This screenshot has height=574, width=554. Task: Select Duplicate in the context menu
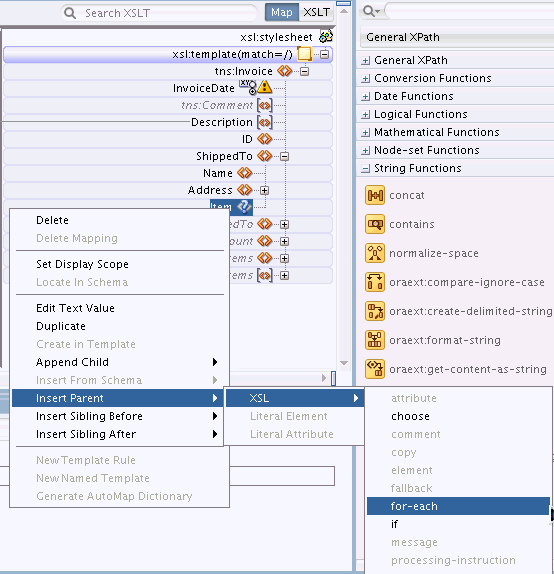click(61, 326)
